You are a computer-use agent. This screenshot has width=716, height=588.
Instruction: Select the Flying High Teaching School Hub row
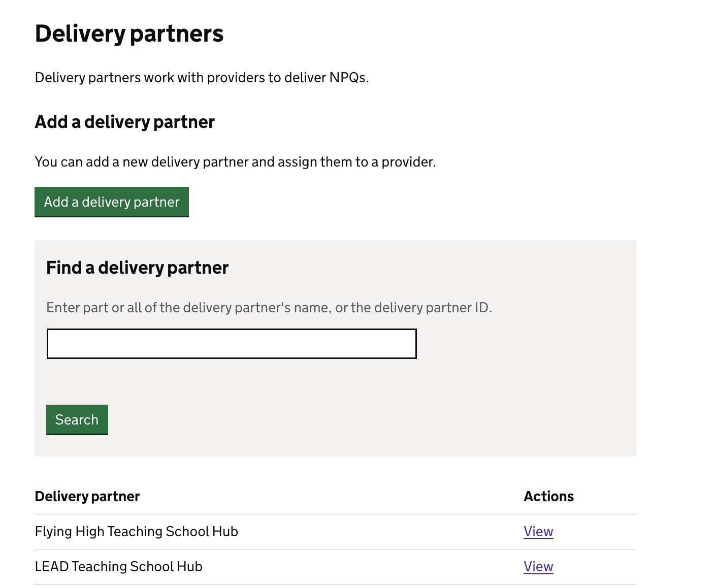[136, 531]
